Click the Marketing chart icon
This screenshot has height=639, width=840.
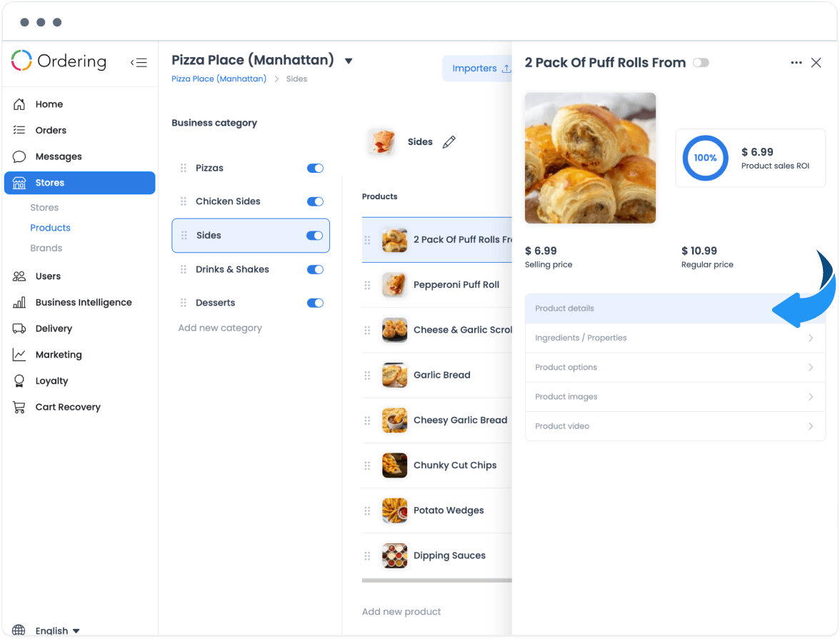coord(19,355)
